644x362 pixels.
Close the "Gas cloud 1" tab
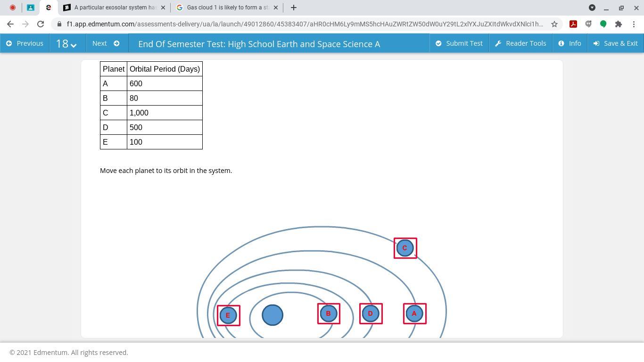point(276,8)
